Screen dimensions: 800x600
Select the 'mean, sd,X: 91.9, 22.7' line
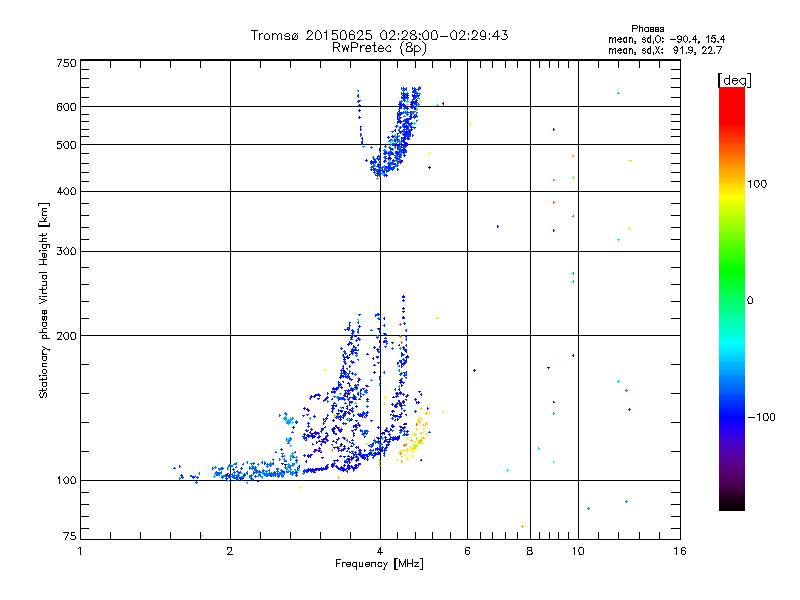(665, 50)
